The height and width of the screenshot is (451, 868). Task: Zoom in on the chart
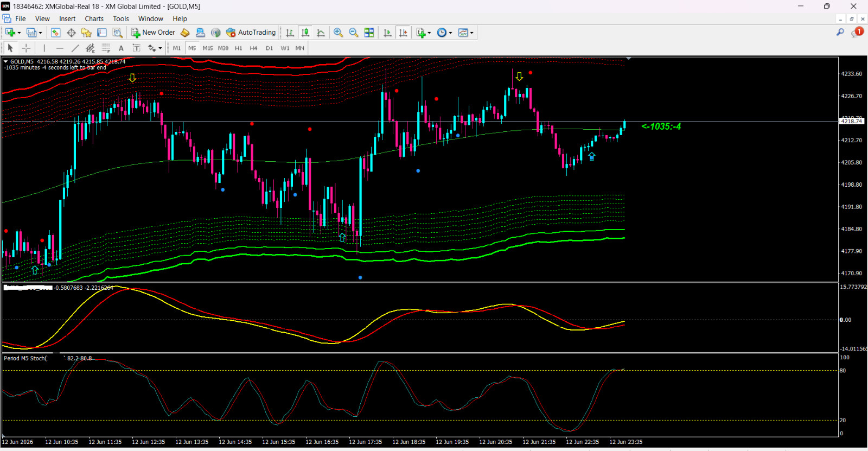(338, 33)
